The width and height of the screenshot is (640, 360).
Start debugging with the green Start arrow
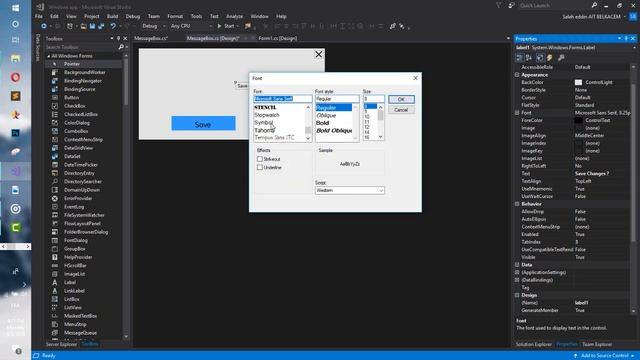[x=220, y=26]
